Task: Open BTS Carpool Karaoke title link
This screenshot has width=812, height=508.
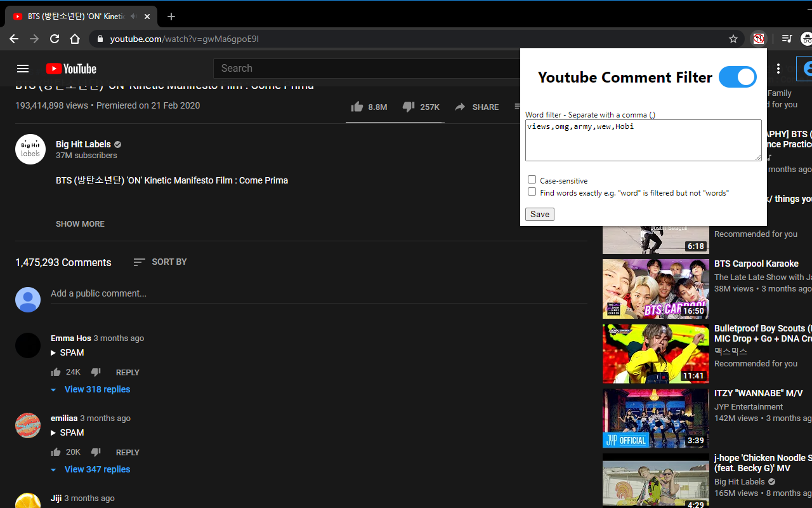Action: click(756, 264)
